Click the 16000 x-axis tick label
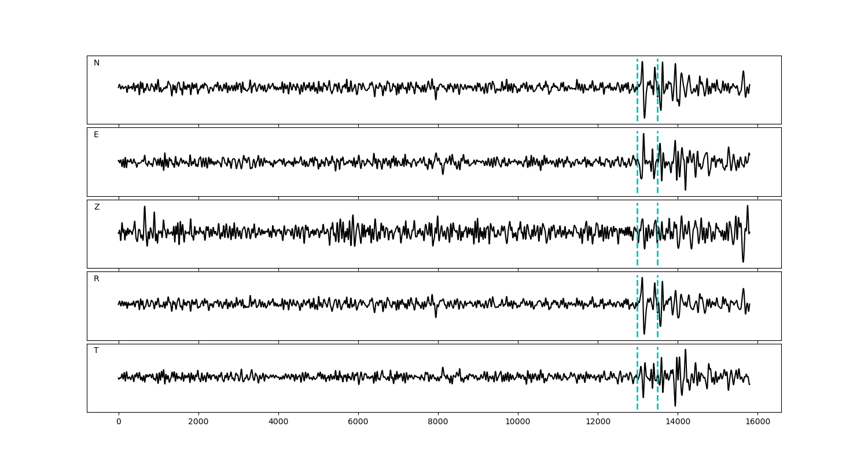Screen dimensions: 868x463 tap(757, 422)
